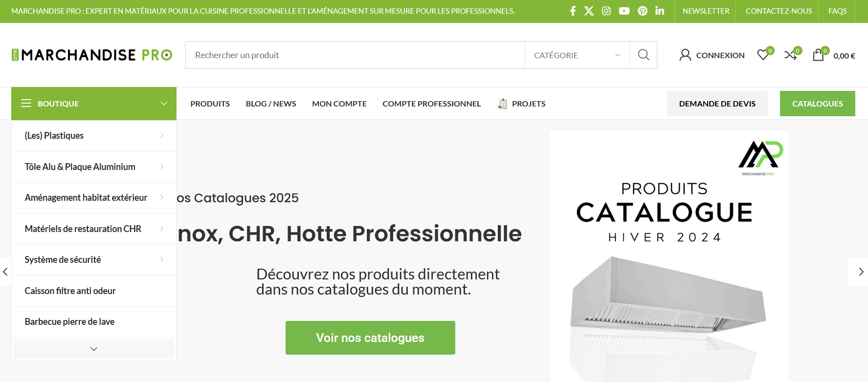Expand Aménagement habitat extérieur arrow
868x382 pixels.
pos(161,197)
